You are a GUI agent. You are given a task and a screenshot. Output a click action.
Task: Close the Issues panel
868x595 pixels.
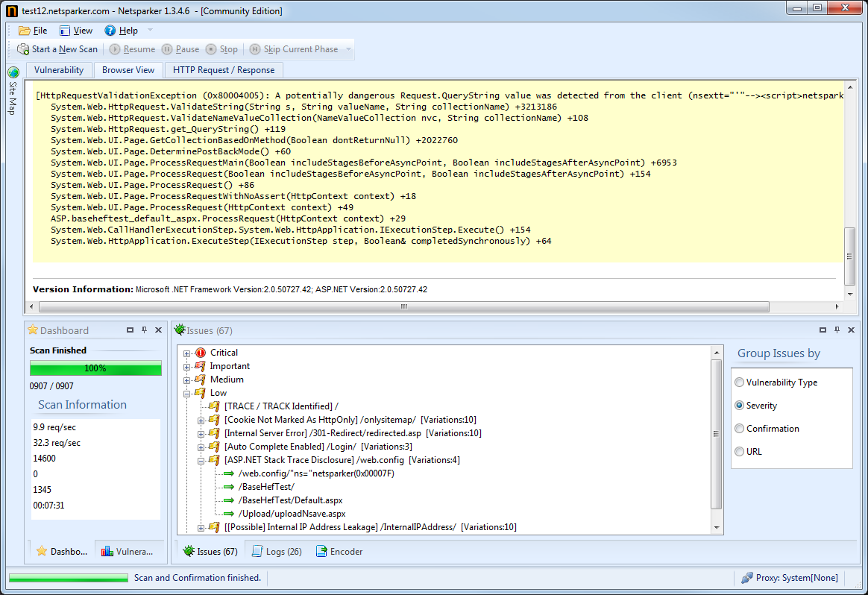(x=852, y=330)
